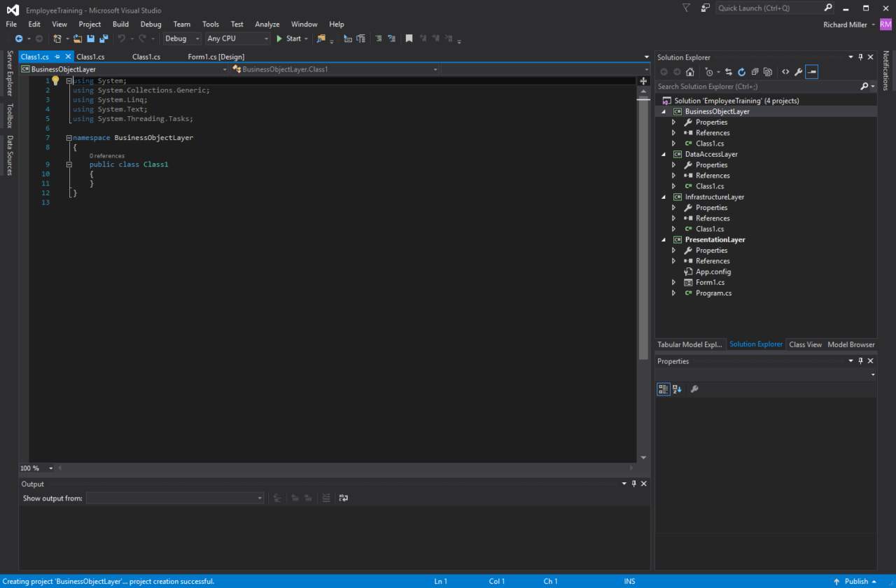Click the editor vertical scrollbar thumb

tap(643, 230)
